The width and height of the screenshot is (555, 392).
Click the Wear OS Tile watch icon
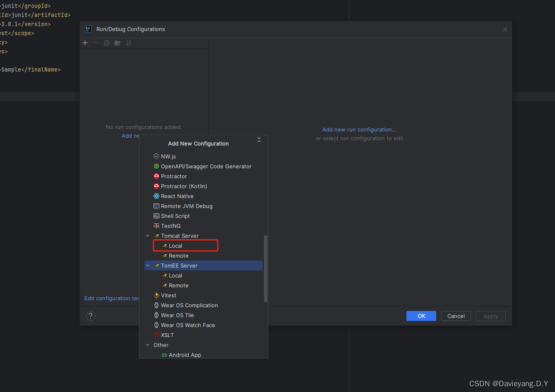pos(156,315)
